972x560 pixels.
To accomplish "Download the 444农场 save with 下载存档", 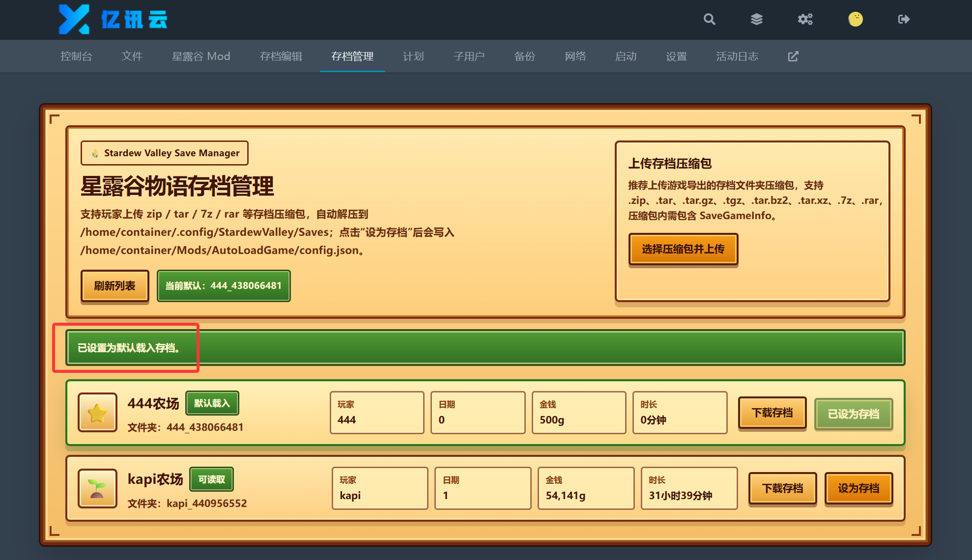I will (772, 413).
